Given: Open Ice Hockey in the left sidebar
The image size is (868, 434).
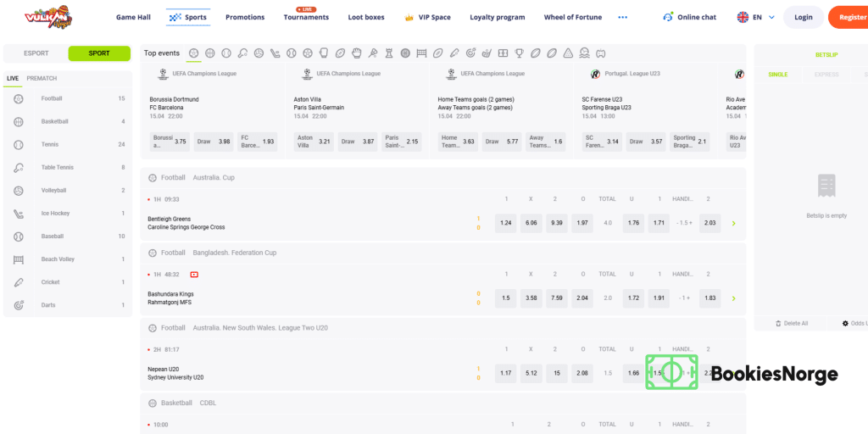Looking at the screenshot, I should tap(68, 213).
